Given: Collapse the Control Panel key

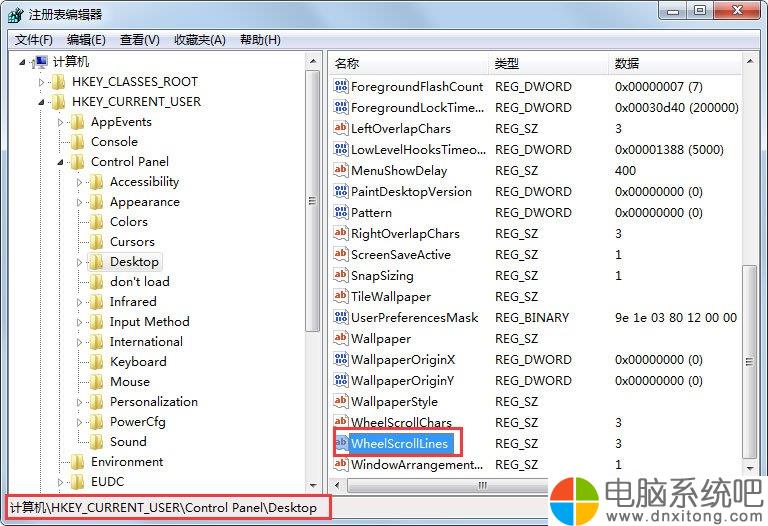Looking at the screenshot, I should pyautogui.click(x=61, y=162).
